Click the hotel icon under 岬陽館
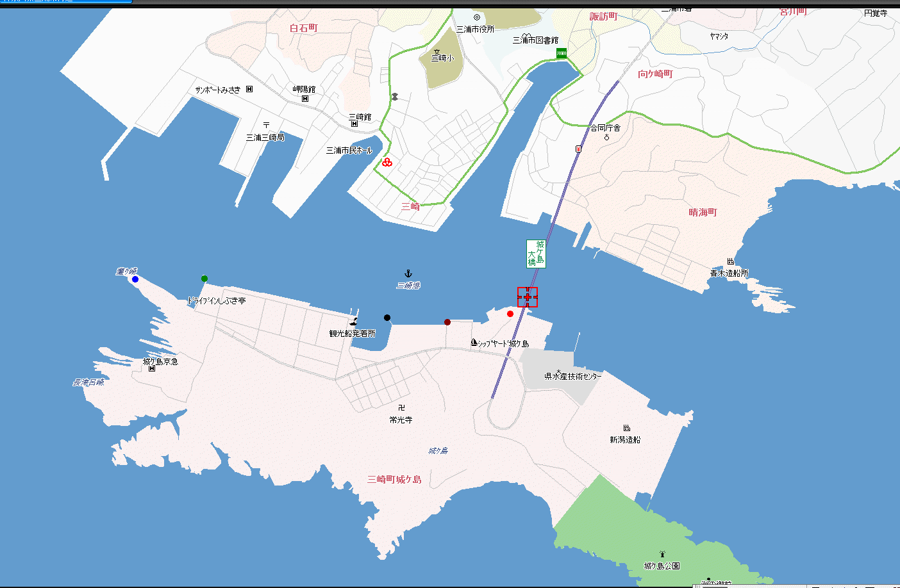 305,99
